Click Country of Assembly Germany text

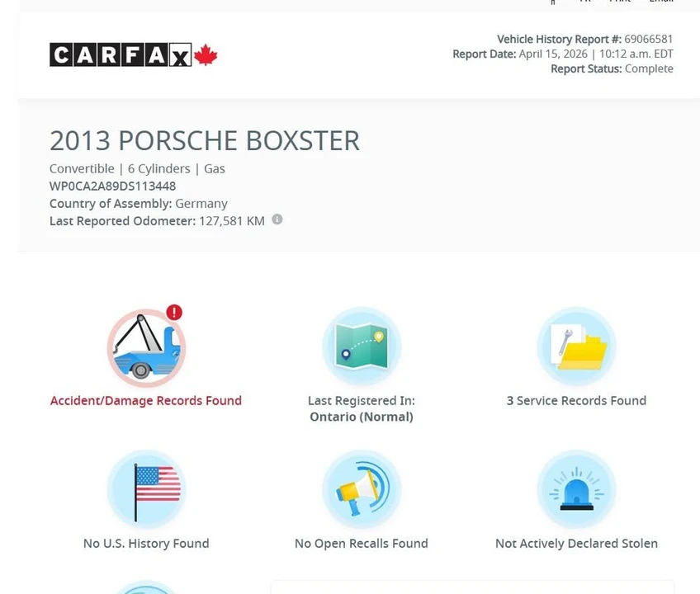(x=139, y=204)
